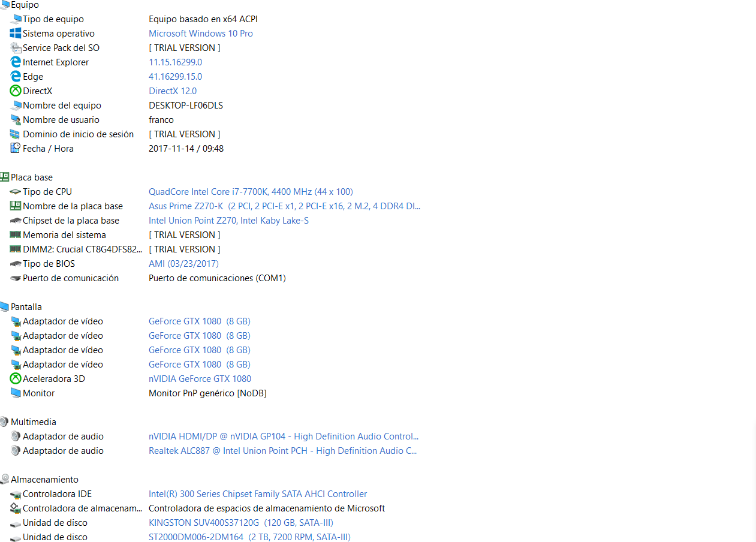Click the DirectX Xbox-style icon
Viewport: 756px width, 542px height.
pos(16,91)
